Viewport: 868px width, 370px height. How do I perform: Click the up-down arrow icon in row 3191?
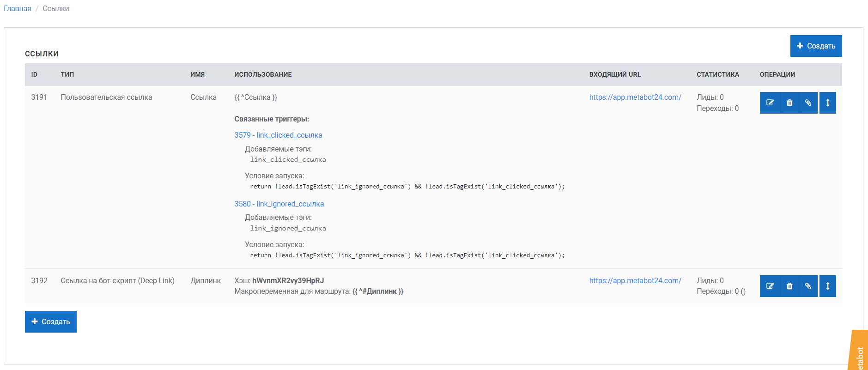828,103
